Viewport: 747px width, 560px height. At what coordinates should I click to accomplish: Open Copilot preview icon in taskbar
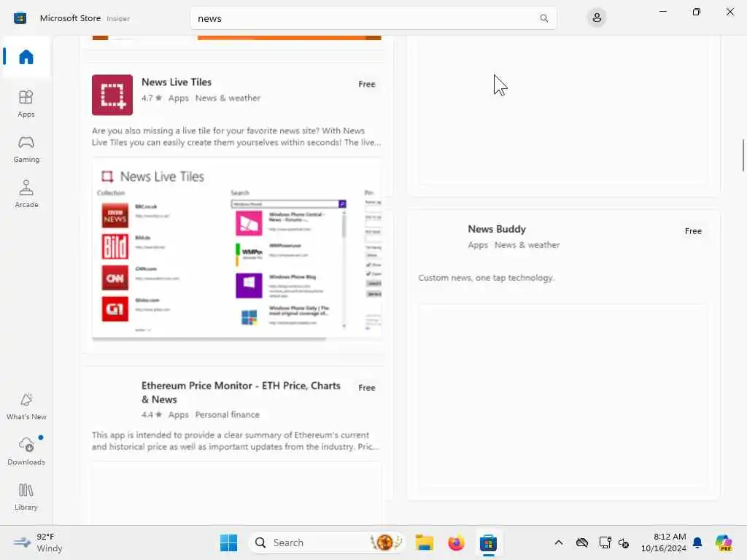pyautogui.click(x=724, y=542)
